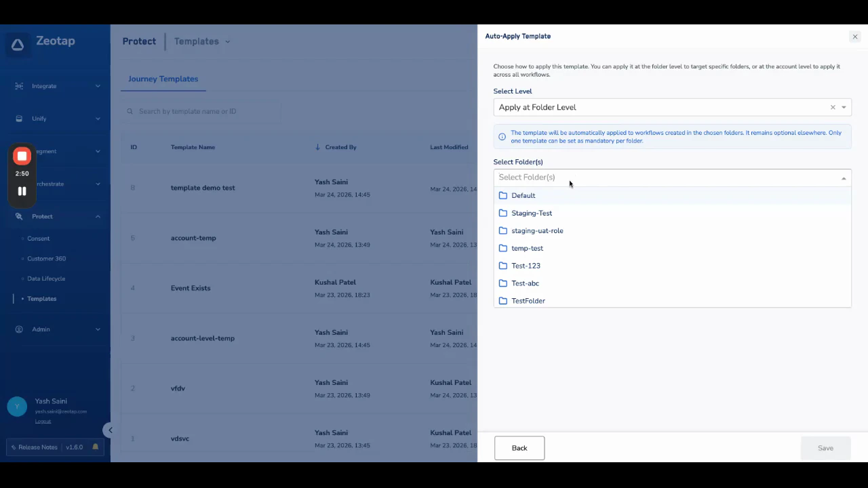Click the Orchestrate icon in sidebar
This screenshot has height=488, width=868.
pos(19,184)
